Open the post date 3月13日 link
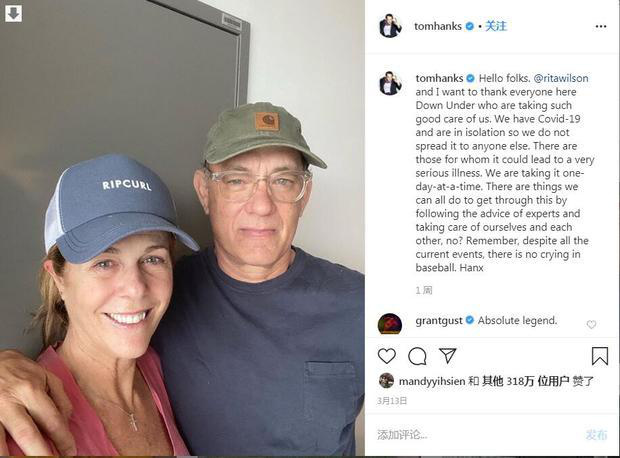 tap(392, 401)
